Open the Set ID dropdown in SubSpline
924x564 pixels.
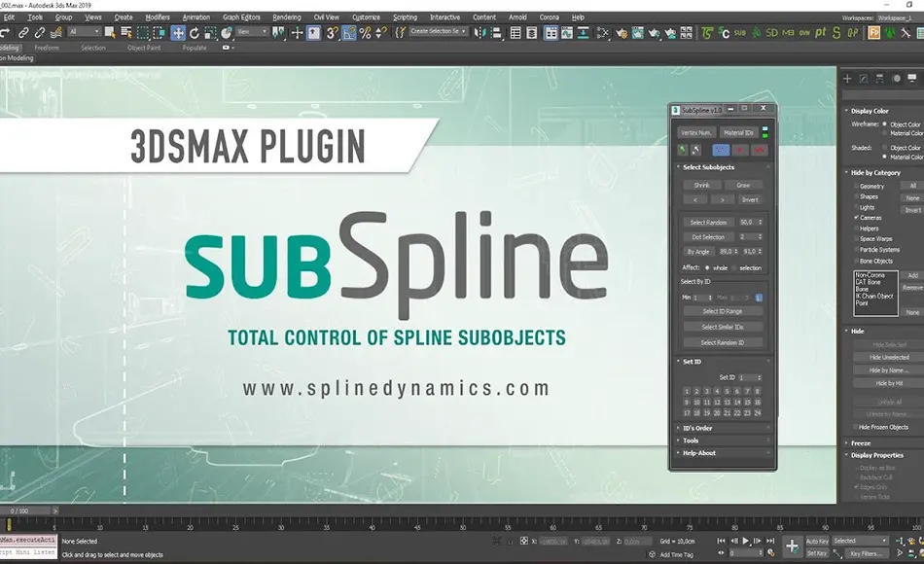coord(748,376)
